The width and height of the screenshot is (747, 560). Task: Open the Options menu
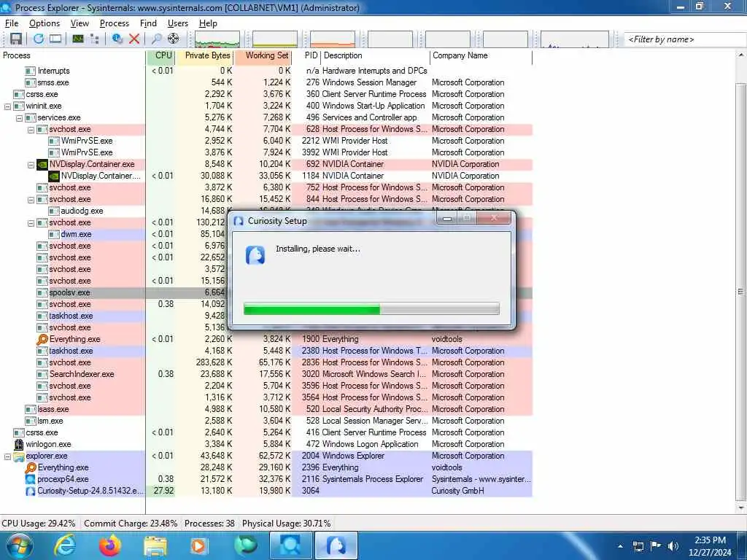click(x=44, y=23)
